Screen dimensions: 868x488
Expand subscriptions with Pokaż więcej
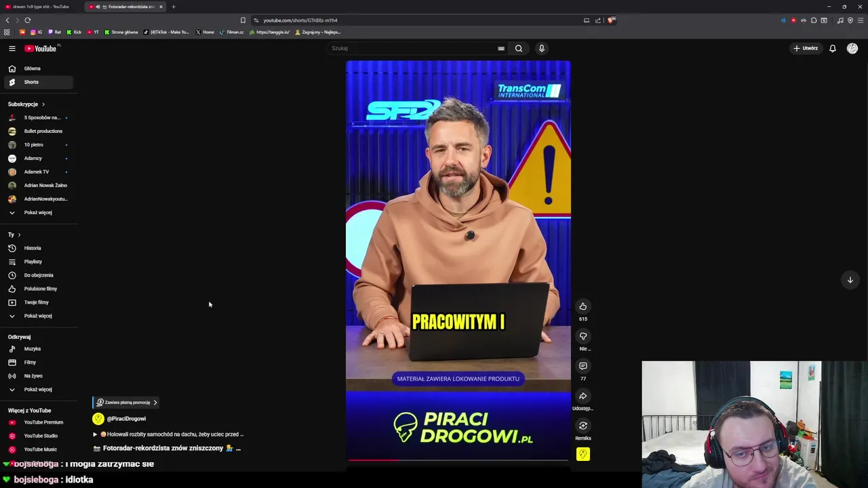click(39, 212)
